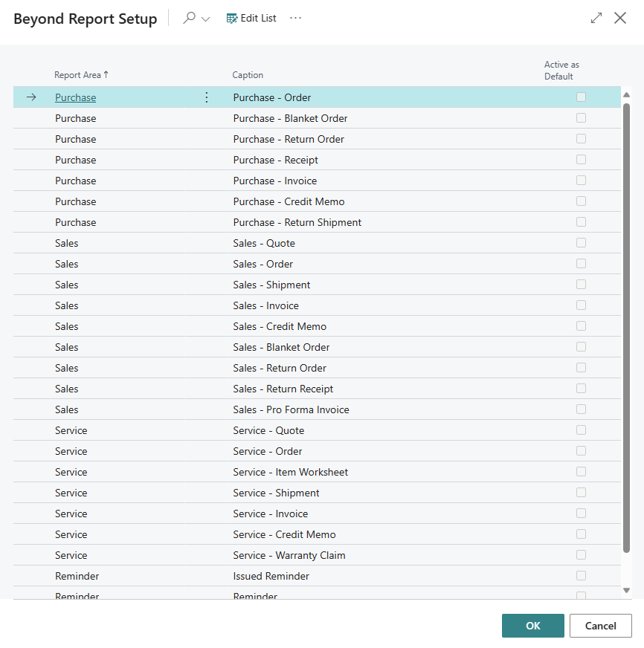Click the Edit List button

[251, 19]
